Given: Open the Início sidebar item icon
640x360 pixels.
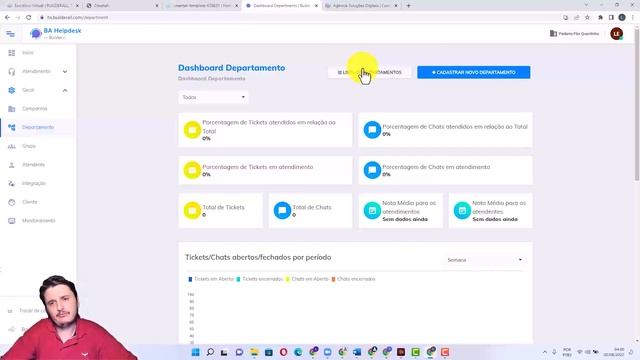Looking at the screenshot, I should click(12, 53).
